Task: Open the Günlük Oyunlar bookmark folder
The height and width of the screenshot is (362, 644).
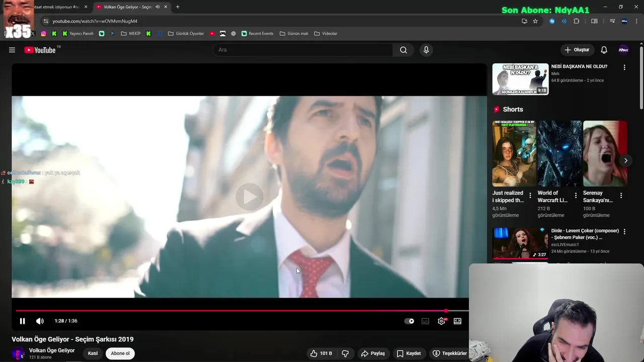Action: coord(186,34)
